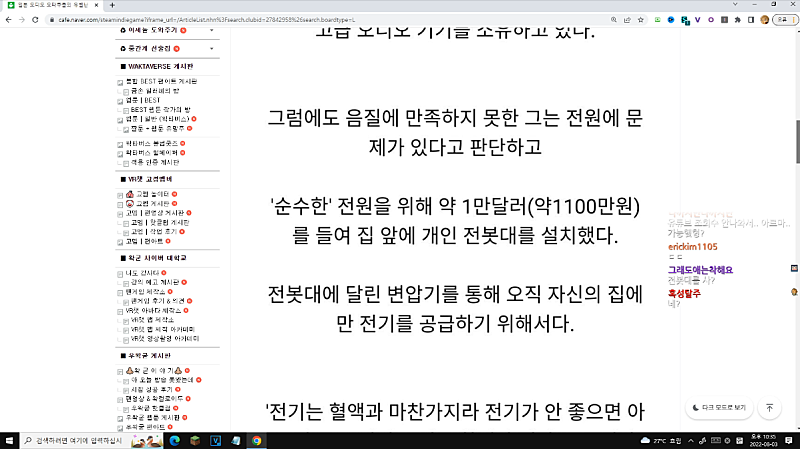Image resolution: width=800 pixels, height=449 pixels.
Task: Open the taskbar clock and date
Action: (763, 440)
